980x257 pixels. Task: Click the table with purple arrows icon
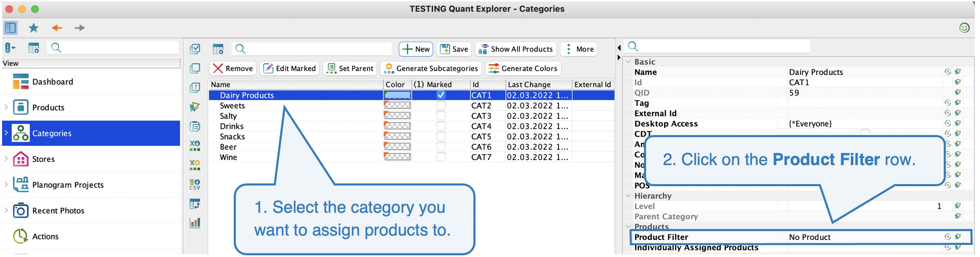195,204
